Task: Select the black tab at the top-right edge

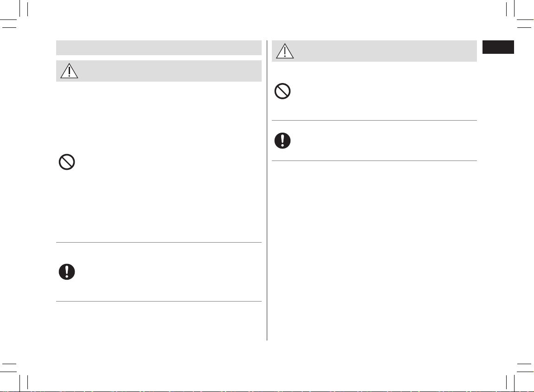Action: (x=498, y=47)
